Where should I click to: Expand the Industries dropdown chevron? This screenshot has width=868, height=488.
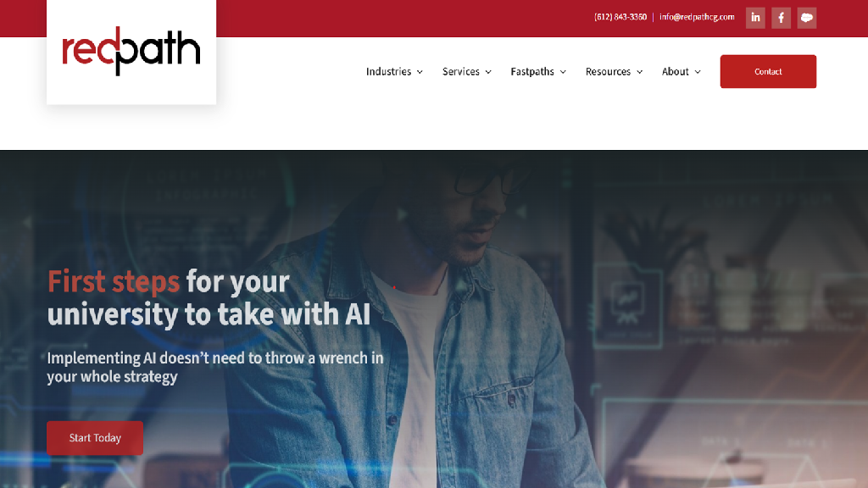tap(420, 72)
